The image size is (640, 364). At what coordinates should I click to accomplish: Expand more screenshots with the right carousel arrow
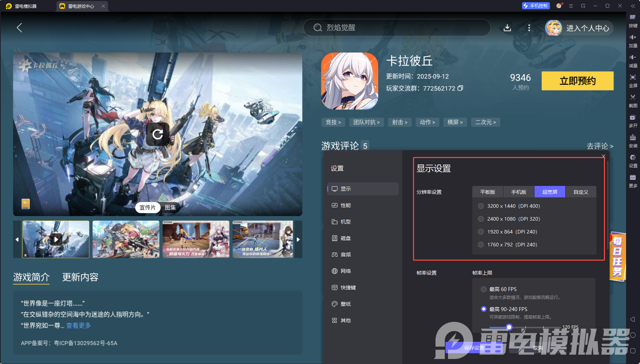(299, 240)
